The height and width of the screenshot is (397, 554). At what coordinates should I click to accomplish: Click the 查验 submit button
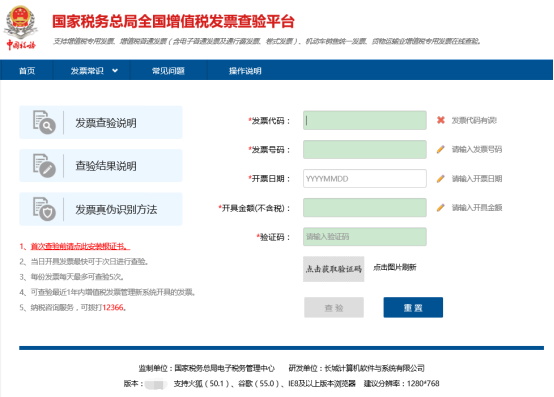[334, 308]
